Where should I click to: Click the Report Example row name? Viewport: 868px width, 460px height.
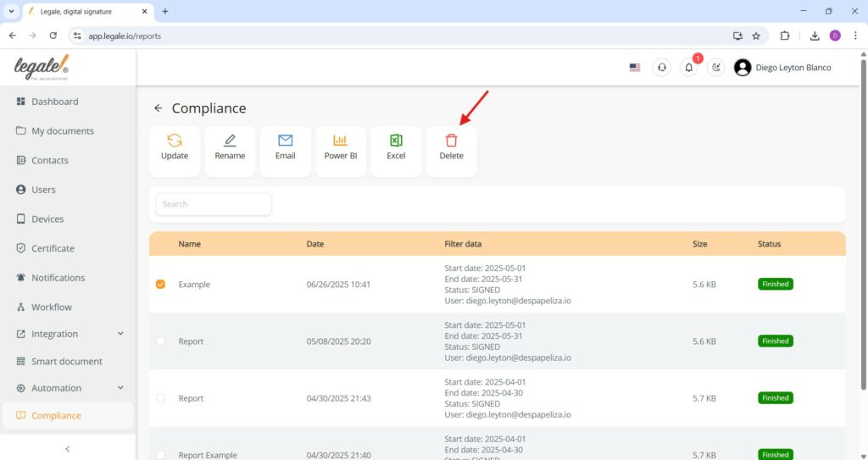coord(208,455)
